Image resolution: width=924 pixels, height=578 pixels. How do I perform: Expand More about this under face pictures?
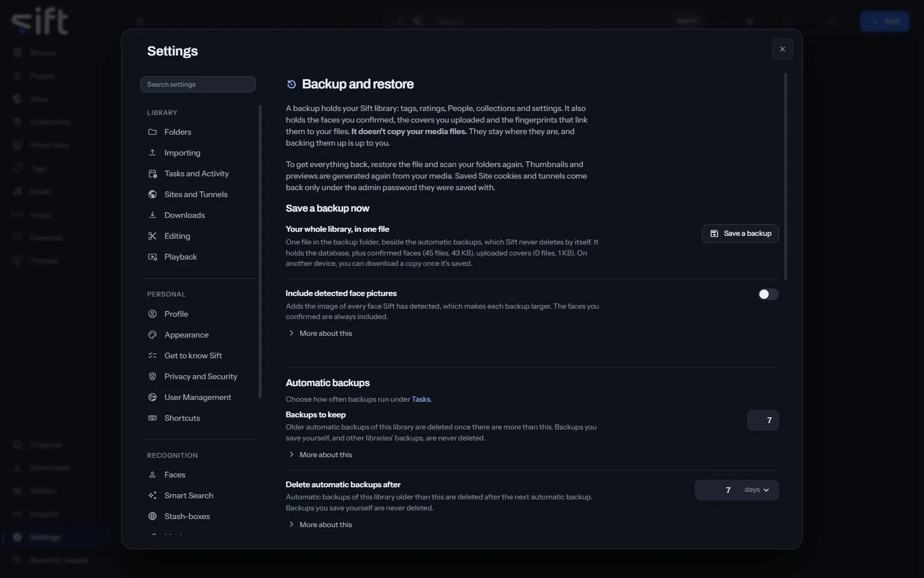pos(321,334)
